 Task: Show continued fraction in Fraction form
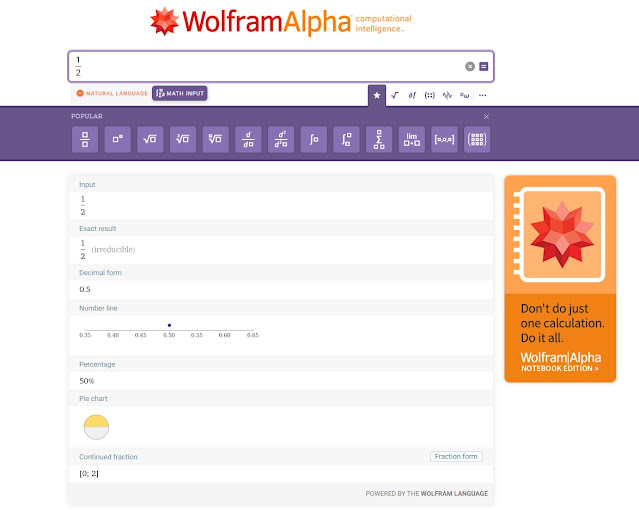[456, 457]
